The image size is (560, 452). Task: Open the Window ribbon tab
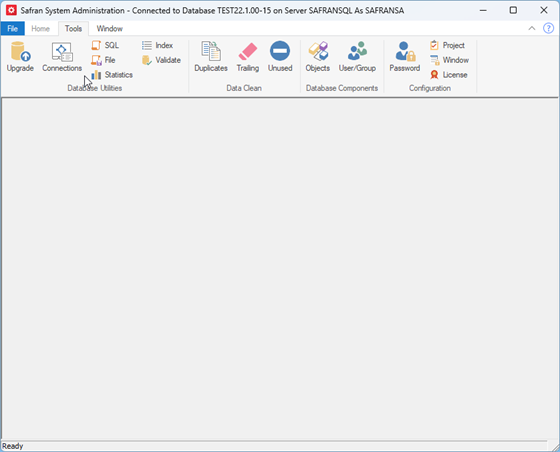pos(109,29)
